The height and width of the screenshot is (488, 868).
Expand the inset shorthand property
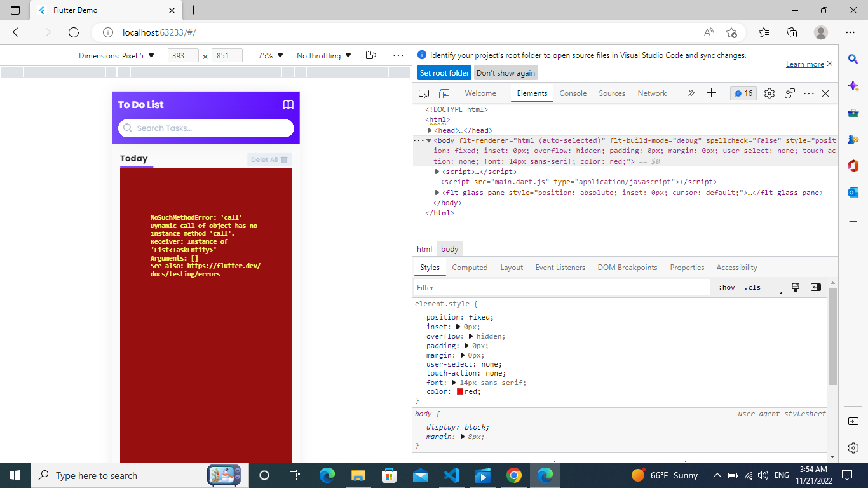(458, 327)
